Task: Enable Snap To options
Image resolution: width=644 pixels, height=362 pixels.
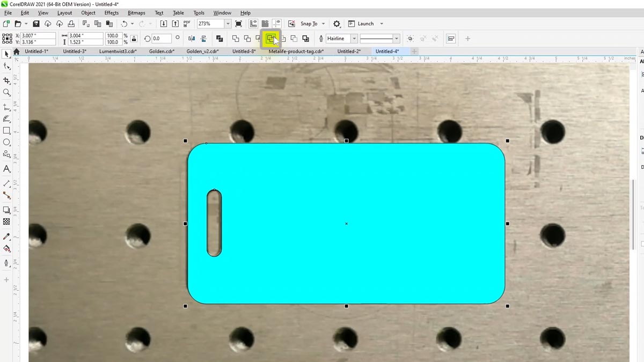Action: tap(309, 24)
